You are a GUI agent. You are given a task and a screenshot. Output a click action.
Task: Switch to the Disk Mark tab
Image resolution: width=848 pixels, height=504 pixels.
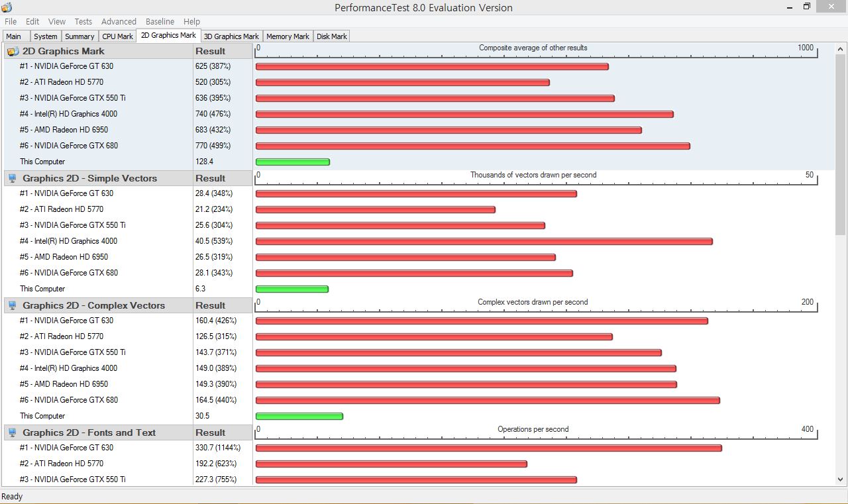[331, 36]
